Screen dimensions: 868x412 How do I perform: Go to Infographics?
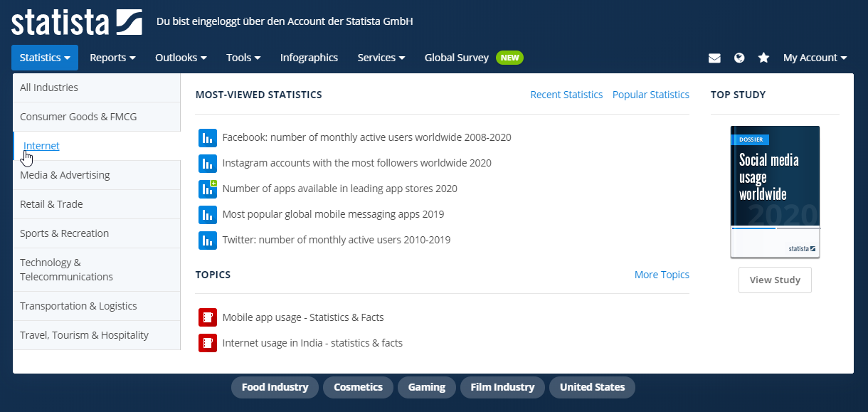tap(309, 58)
